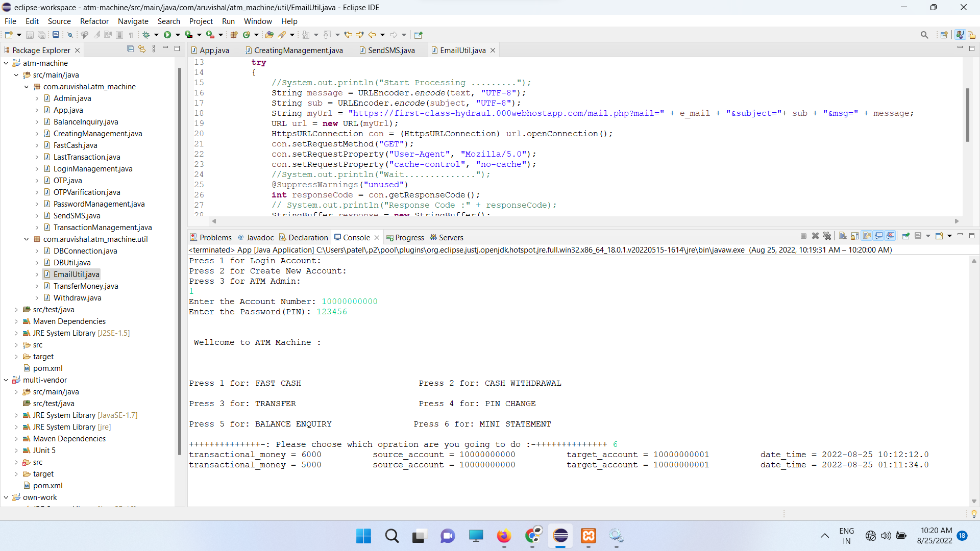This screenshot has width=980, height=551.
Task: Open the Search dialog via toolbar icon
Action: tap(924, 35)
